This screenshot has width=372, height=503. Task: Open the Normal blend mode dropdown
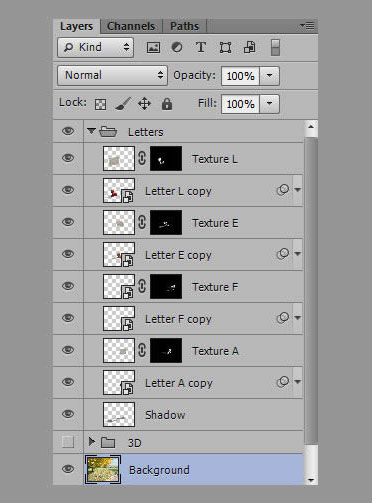click(112, 75)
